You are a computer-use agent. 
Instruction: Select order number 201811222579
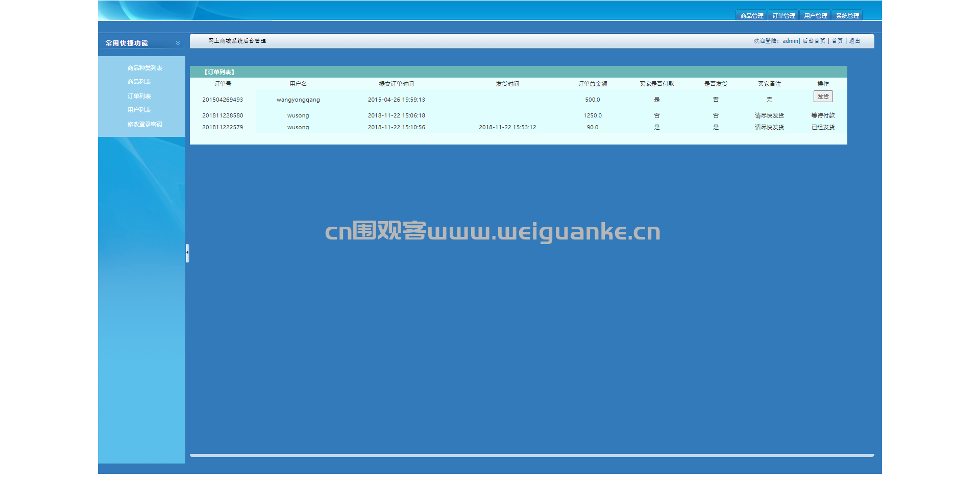(x=223, y=127)
